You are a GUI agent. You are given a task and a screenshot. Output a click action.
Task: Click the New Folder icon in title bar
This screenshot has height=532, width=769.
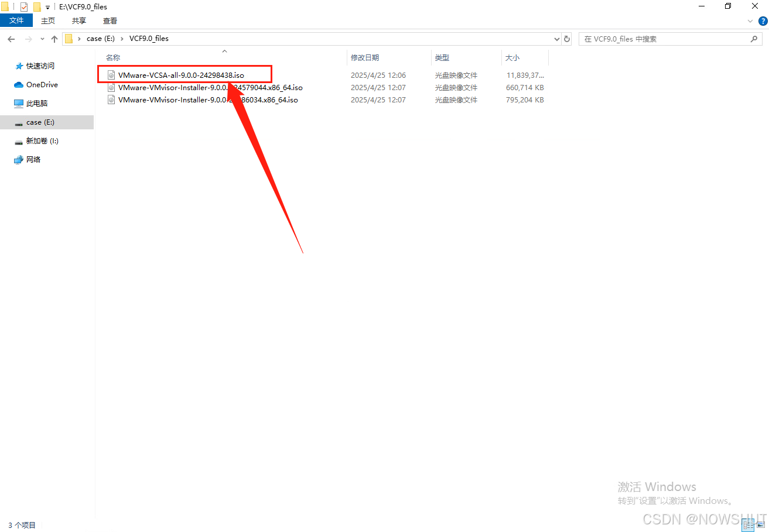click(37, 7)
